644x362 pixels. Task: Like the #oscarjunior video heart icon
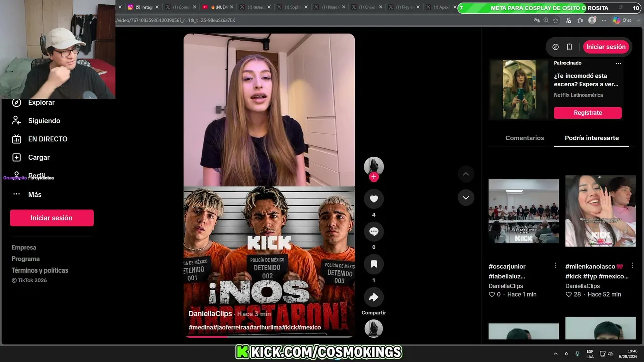[x=492, y=294]
